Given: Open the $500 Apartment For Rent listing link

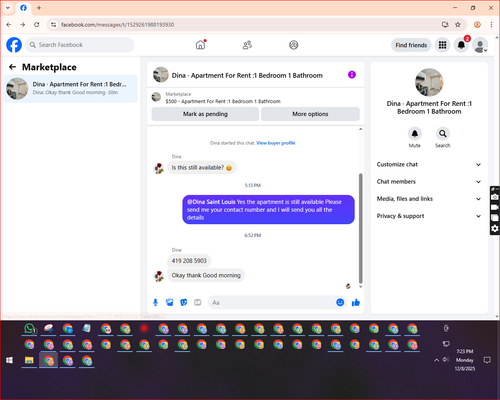Looking at the screenshot, I should coord(223,101).
